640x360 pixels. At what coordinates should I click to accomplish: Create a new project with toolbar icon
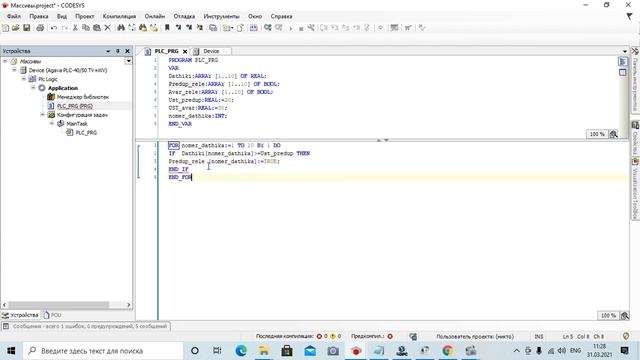pyautogui.click(x=5, y=28)
